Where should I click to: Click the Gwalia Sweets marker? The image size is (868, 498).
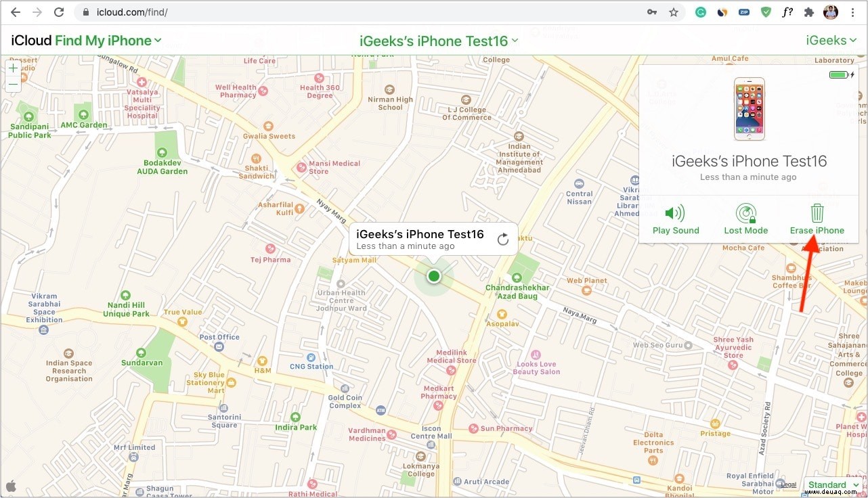269,126
